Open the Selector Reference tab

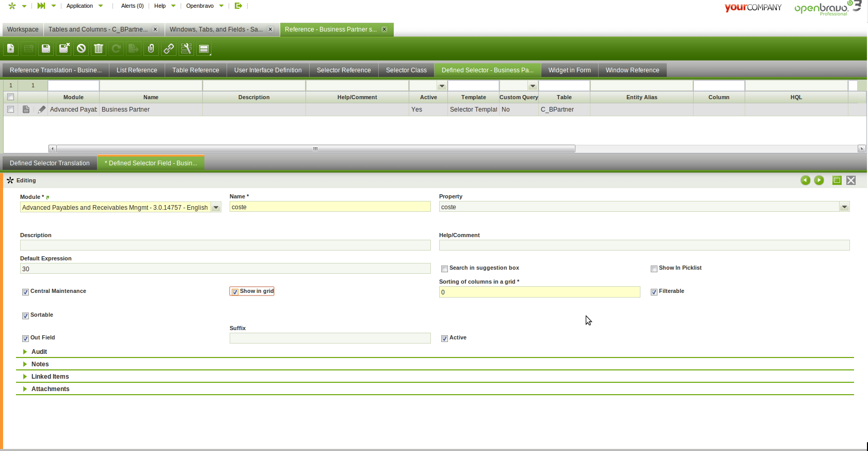click(x=344, y=70)
